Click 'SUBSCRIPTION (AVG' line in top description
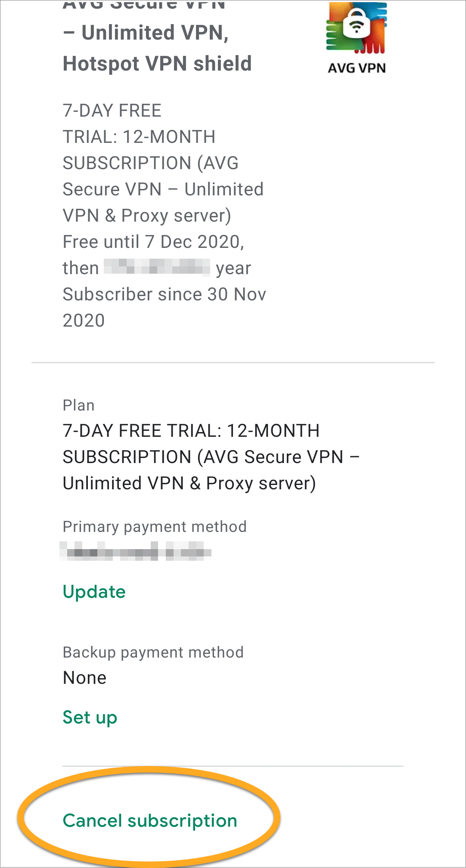The height and width of the screenshot is (868, 466). [x=151, y=163]
